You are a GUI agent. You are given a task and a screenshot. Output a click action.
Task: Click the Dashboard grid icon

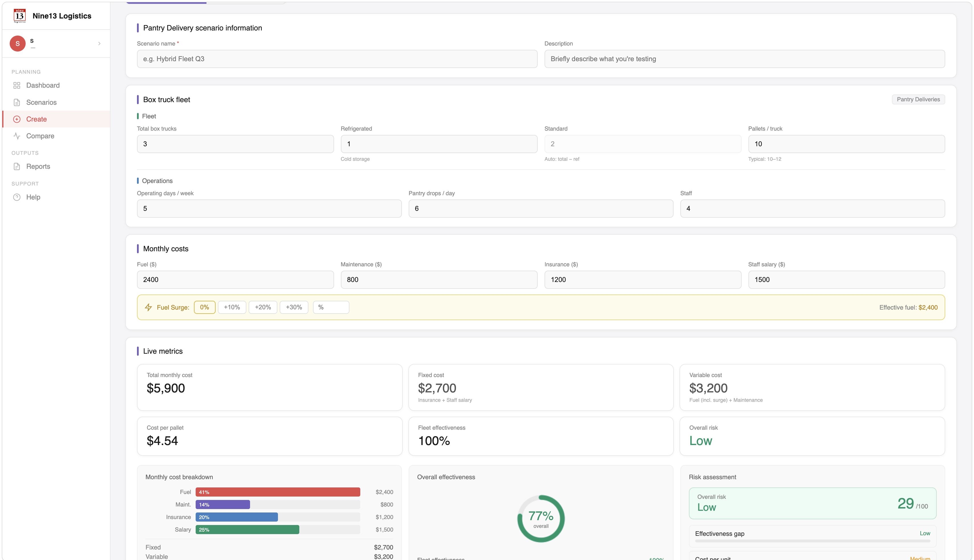coord(17,85)
